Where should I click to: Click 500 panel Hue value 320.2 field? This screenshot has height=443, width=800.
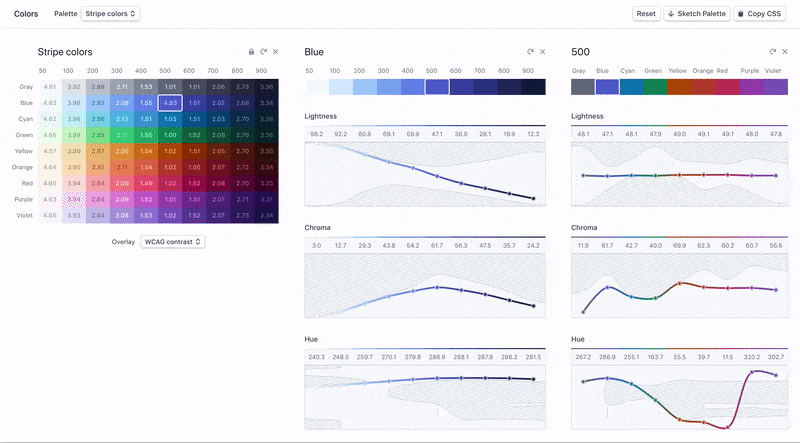pos(752,357)
